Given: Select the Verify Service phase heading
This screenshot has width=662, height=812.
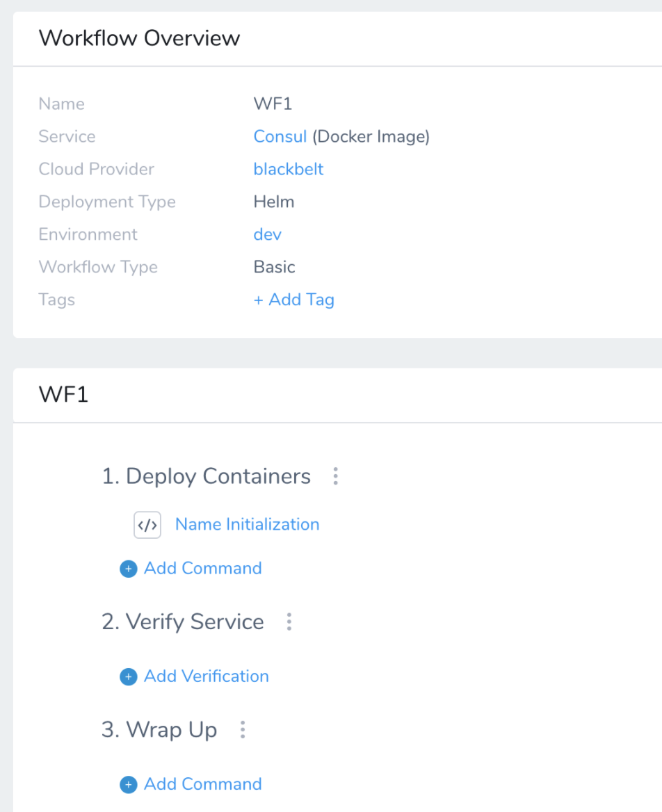Looking at the screenshot, I should [183, 622].
